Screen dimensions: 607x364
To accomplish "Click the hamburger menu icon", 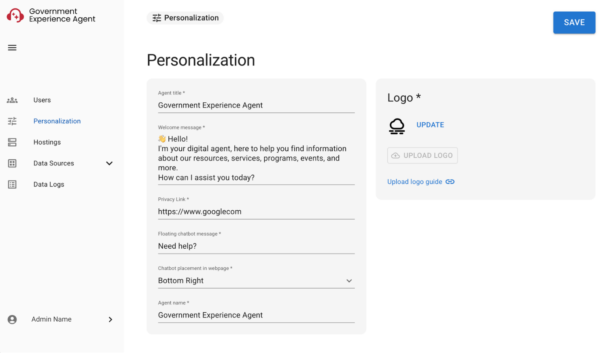I will coord(12,48).
